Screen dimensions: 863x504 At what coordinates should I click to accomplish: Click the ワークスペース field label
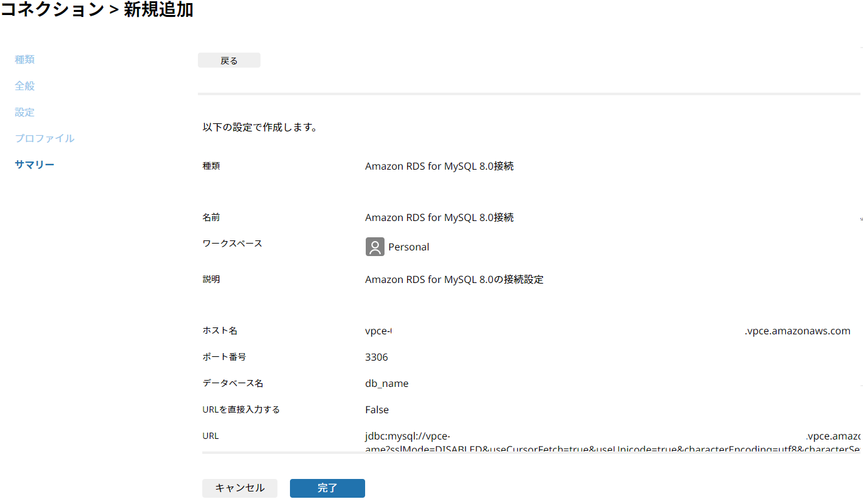pyautogui.click(x=232, y=244)
